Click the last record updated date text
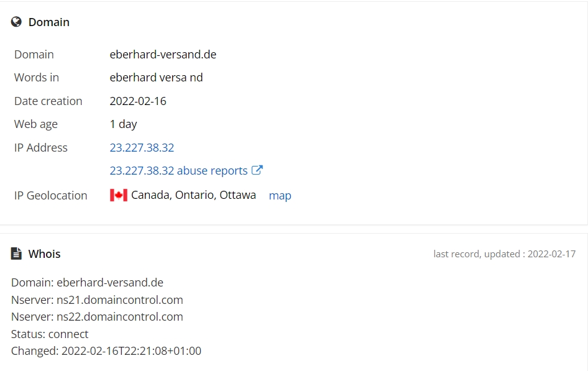 pyautogui.click(x=504, y=254)
